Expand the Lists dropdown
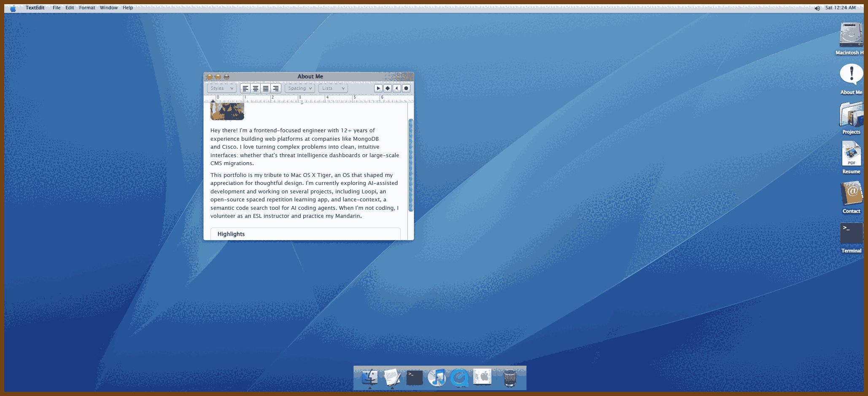Viewport: 868px width, 396px height. [333, 88]
